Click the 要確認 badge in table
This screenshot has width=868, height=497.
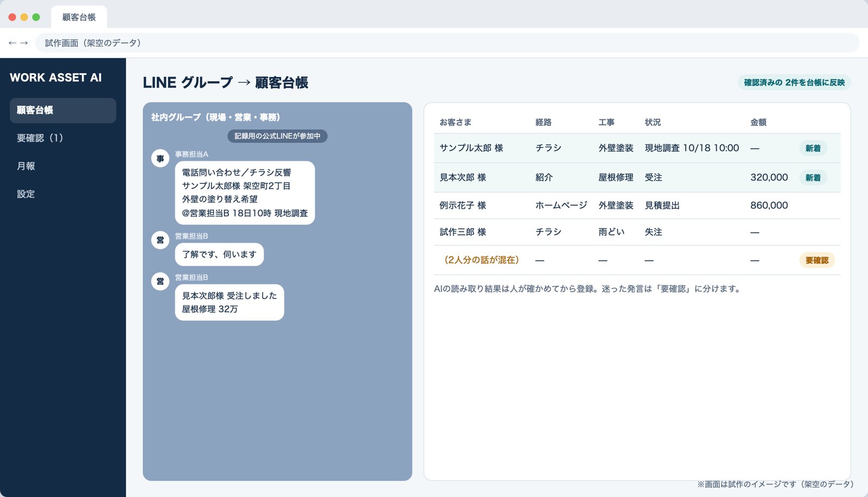817,260
